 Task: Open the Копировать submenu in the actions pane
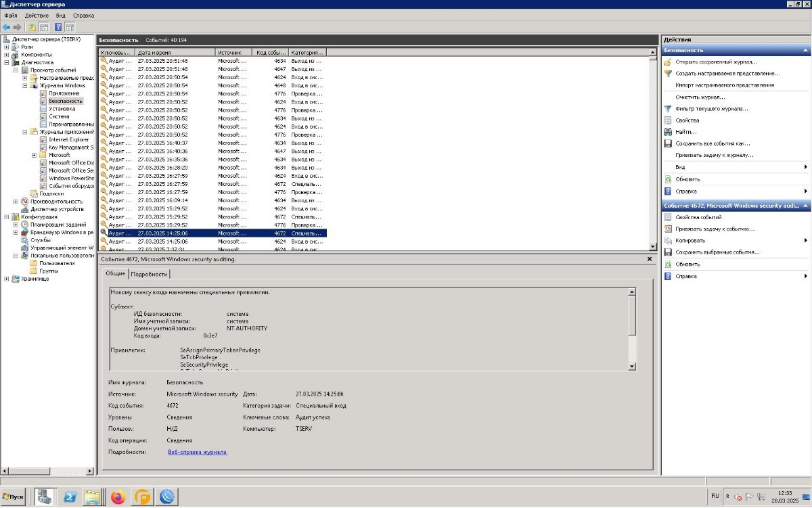pos(736,240)
